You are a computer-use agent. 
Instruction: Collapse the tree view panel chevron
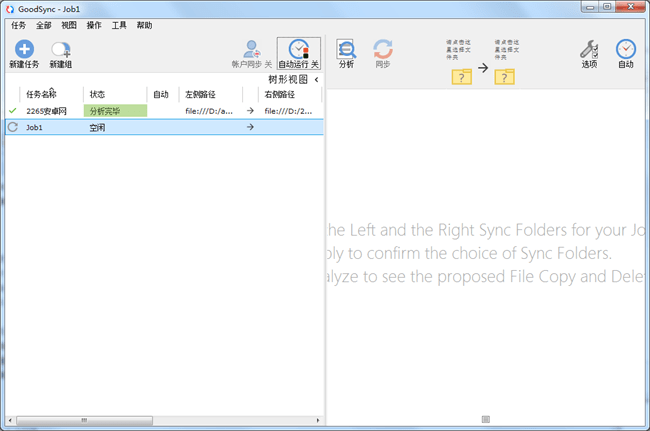316,79
